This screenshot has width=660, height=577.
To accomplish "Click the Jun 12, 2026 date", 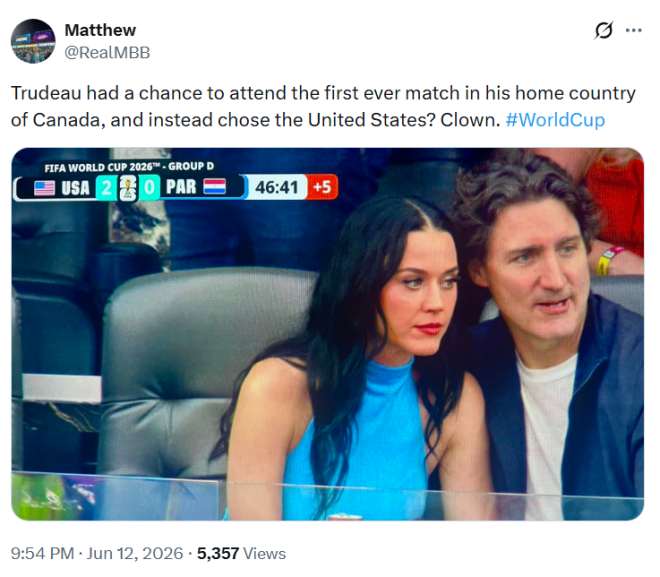I will pos(135,553).
